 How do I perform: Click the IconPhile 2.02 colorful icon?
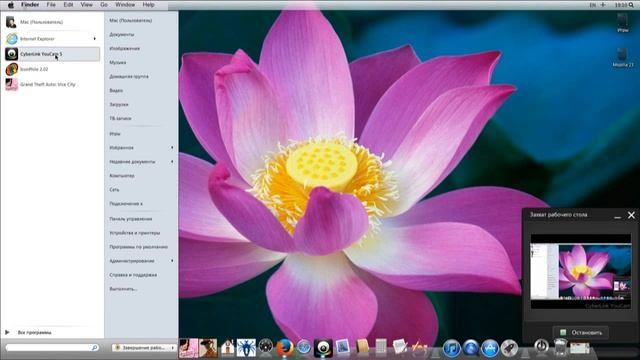click(11, 69)
